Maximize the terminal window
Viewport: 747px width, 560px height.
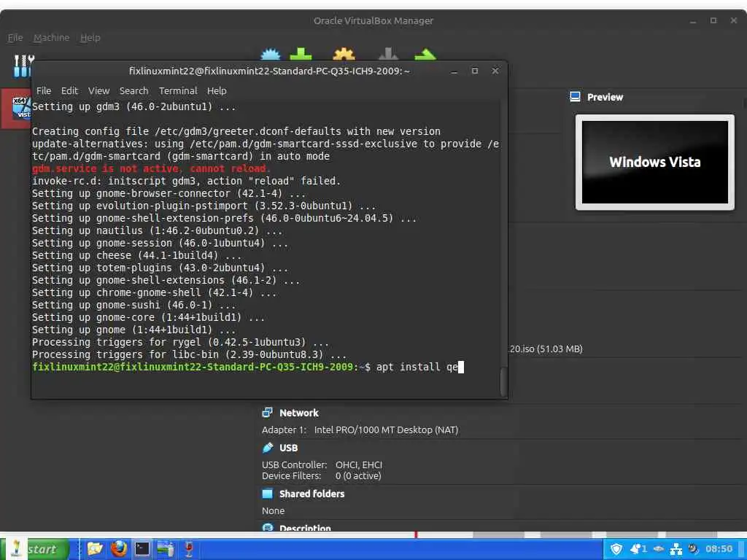pos(474,71)
